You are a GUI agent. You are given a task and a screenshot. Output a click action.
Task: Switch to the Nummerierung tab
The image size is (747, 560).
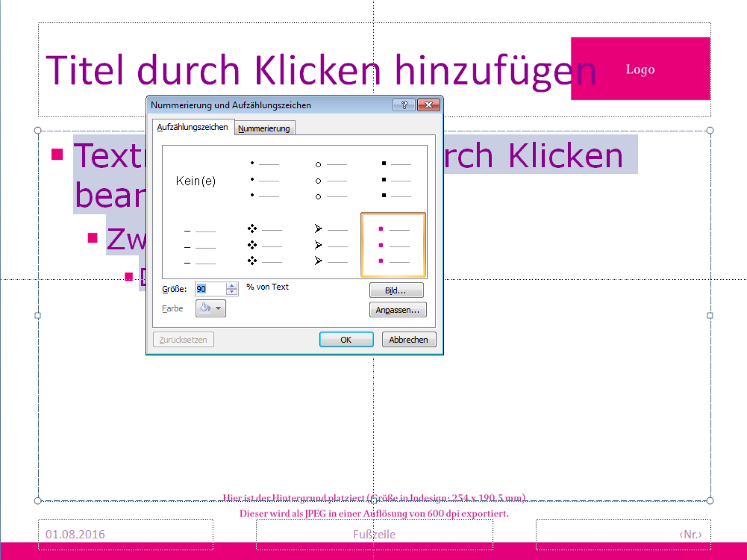point(264,128)
